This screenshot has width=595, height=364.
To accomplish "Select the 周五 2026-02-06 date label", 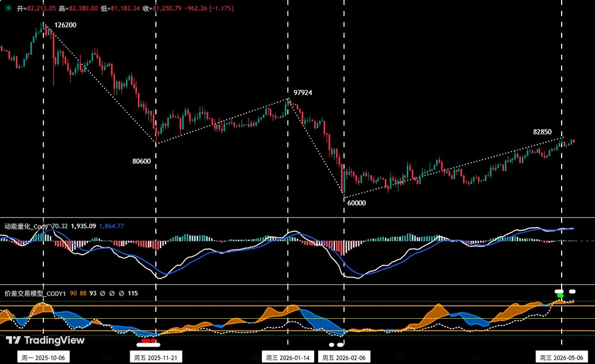I will pyautogui.click(x=344, y=357).
